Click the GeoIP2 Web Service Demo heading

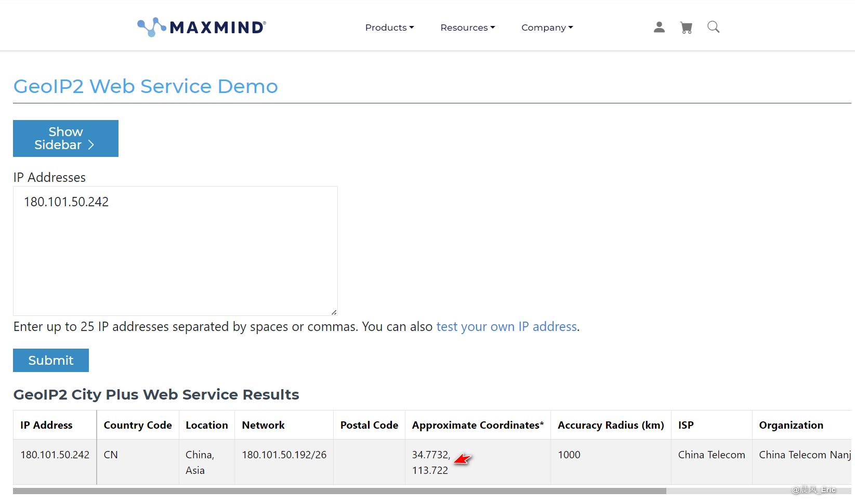click(146, 86)
